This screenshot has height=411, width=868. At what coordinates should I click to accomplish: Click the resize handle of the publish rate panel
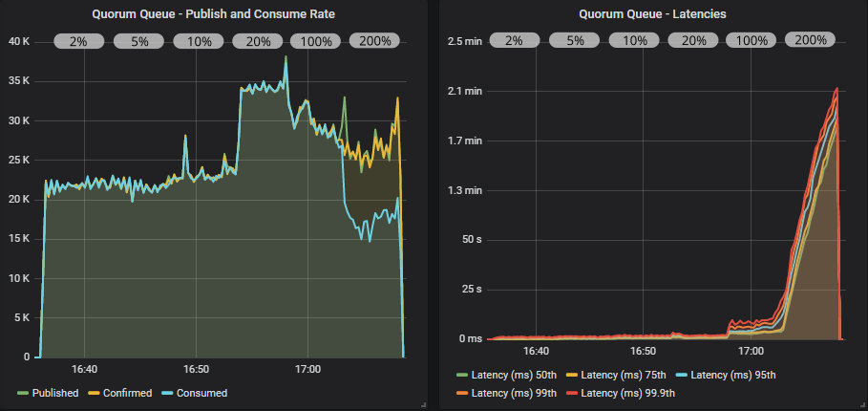click(x=423, y=405)
